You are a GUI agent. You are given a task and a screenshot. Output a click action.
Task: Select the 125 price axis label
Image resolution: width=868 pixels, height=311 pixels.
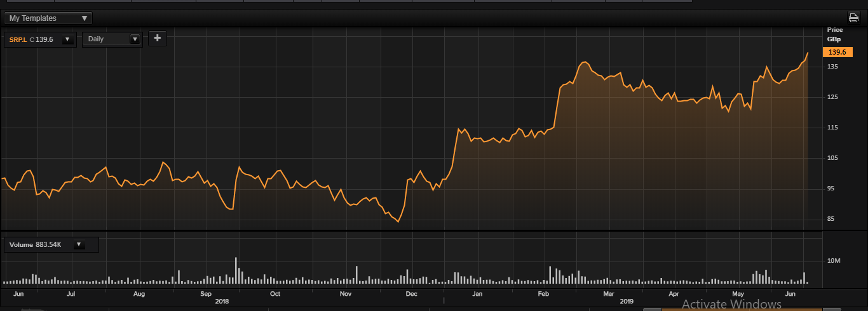point(832,97)
